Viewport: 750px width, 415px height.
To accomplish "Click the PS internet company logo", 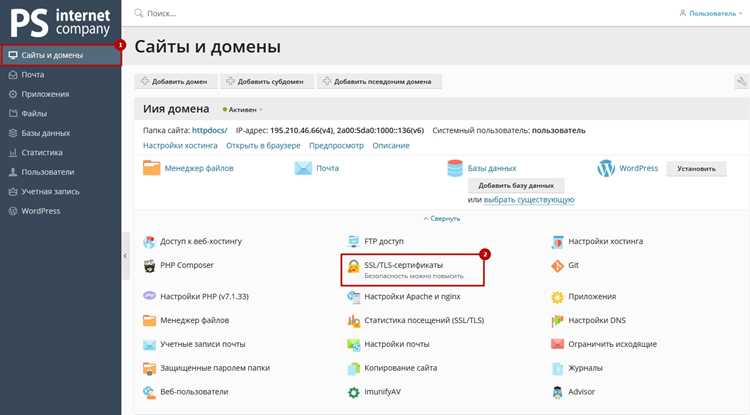I will pos(60,22).
